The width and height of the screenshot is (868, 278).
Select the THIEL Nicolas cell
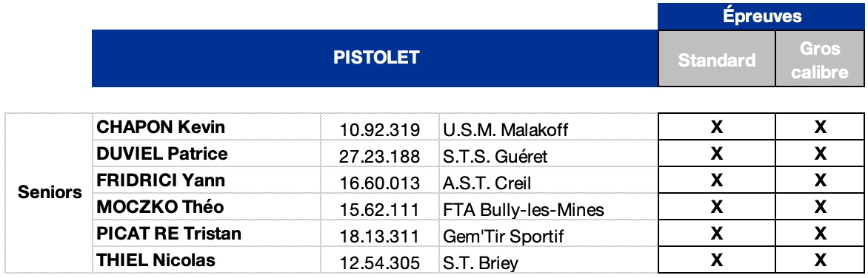pos(206,260)
